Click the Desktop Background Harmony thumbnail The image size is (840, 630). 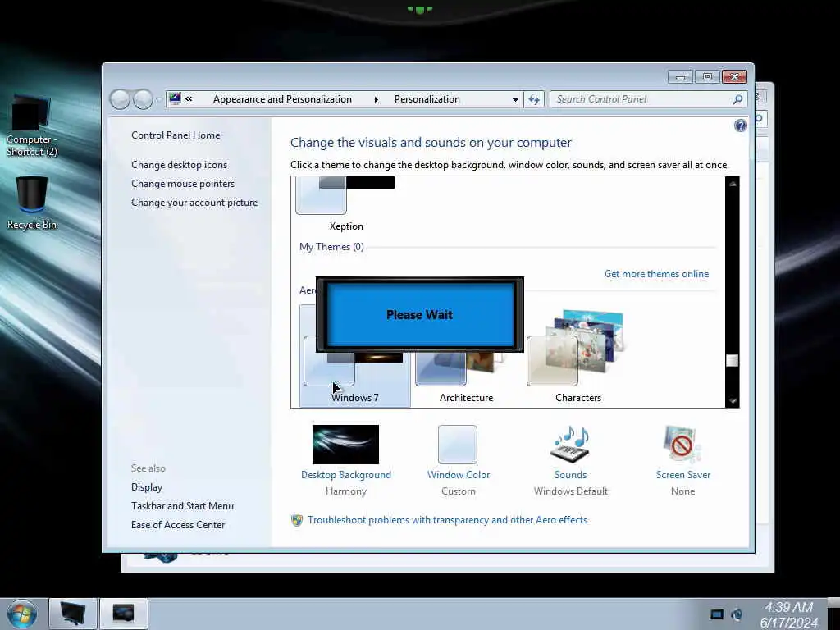(345, 444)
